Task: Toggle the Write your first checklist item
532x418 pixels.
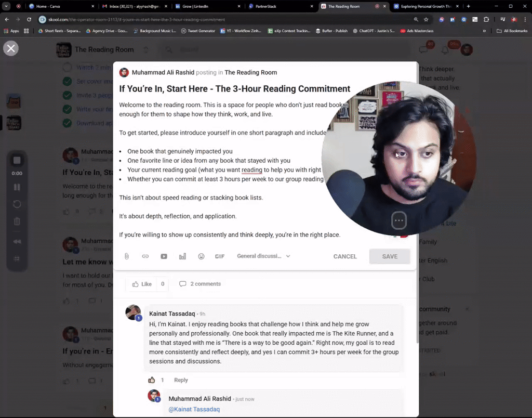Action: click(x=67, y=109)
